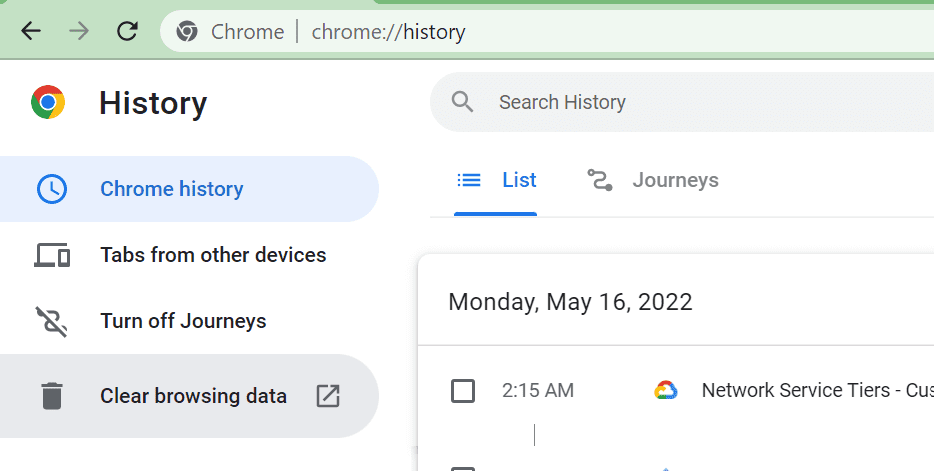Go back using the browser back arrow
Image resolution: width=934 pixels, height=471 pixels.
click(x=31, y=31)
